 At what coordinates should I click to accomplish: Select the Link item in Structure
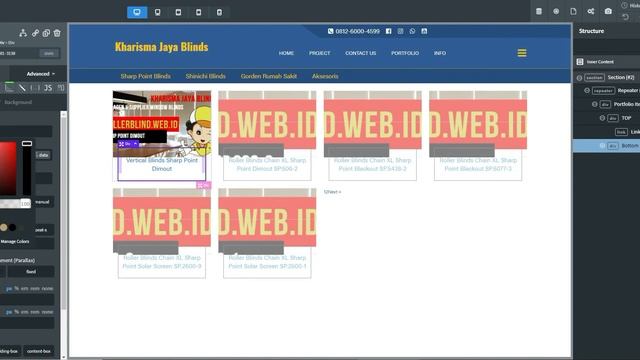[x=627, y=132]
